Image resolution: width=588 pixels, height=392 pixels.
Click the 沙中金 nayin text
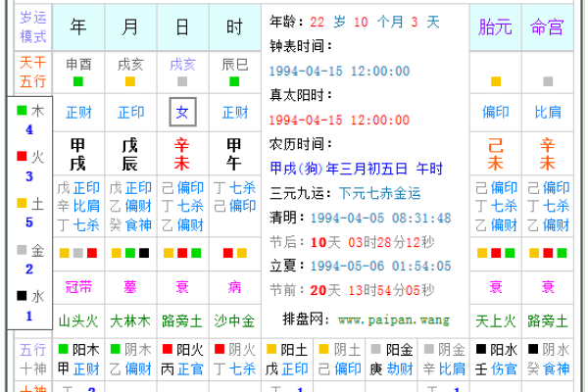pyautogui.click(x=235, y=321)
